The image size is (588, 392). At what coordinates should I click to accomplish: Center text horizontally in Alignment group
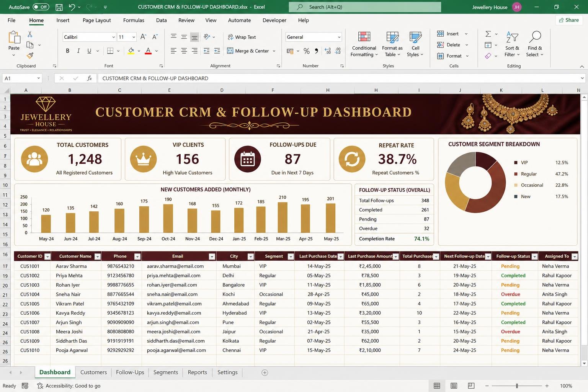point(184,51)
